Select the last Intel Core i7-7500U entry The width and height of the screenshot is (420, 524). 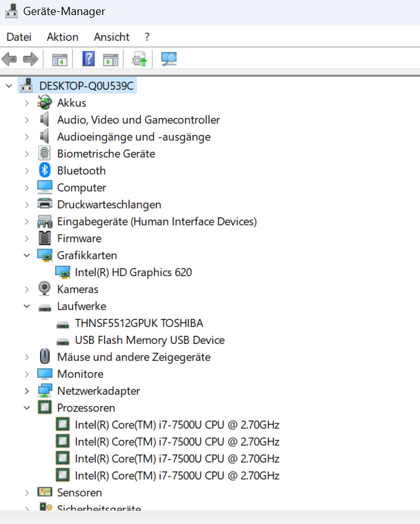pyautogui.click(x=177, y=476)
